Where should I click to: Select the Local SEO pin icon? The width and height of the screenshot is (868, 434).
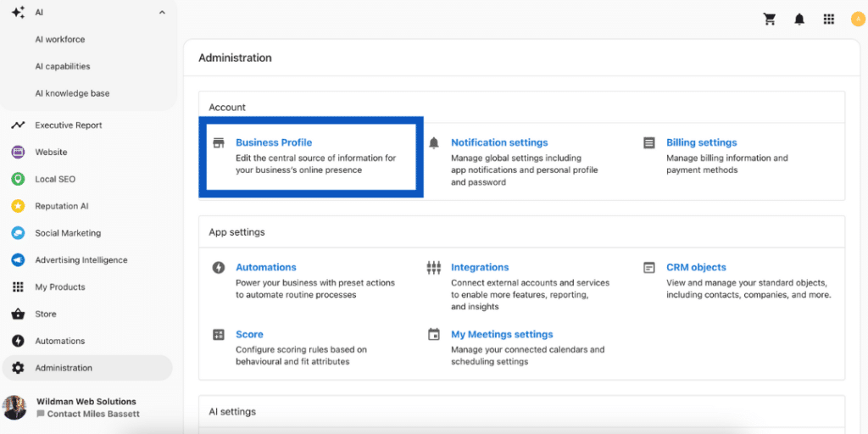point(18,179)
